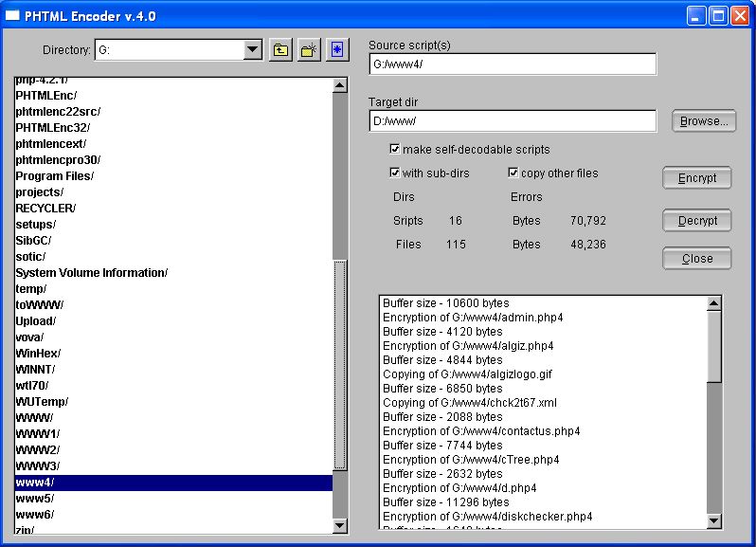Image resolution: width=756 pixels, height=547 pixels.
Task: Uncheck copy other files checkbox
Action: click(x=513, y=173)
